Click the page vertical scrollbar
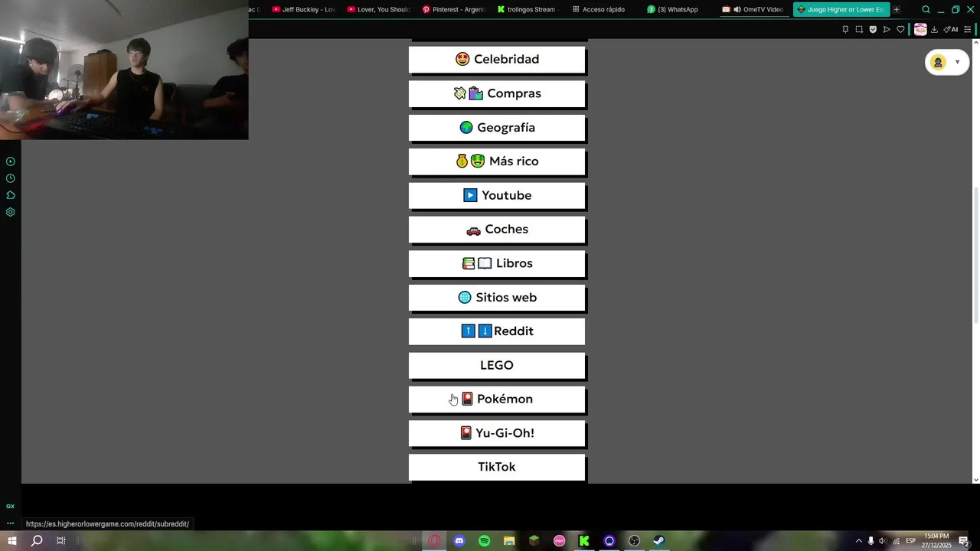Image resolution: width=980 pixels, height=551 pixels. coord(975,256)
